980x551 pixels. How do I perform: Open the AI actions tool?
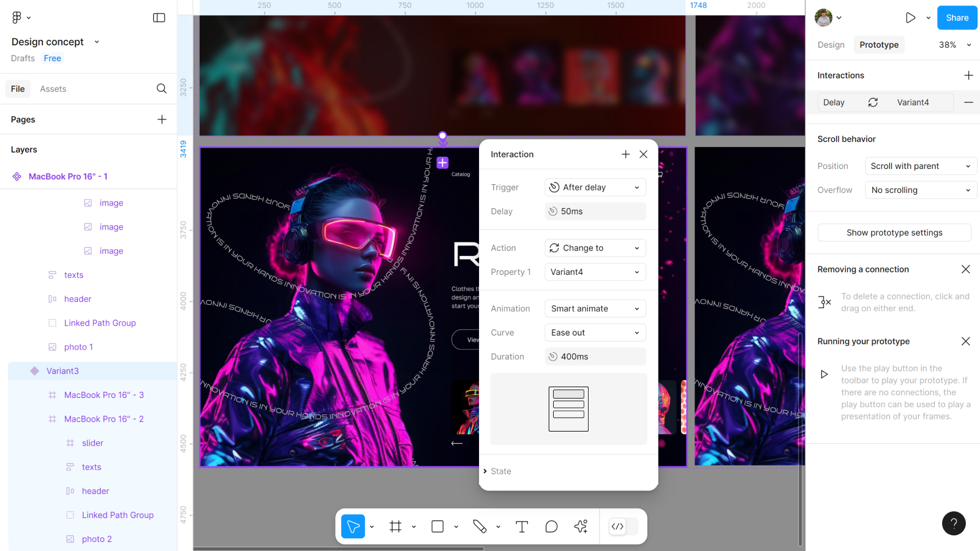pos(581,527)
